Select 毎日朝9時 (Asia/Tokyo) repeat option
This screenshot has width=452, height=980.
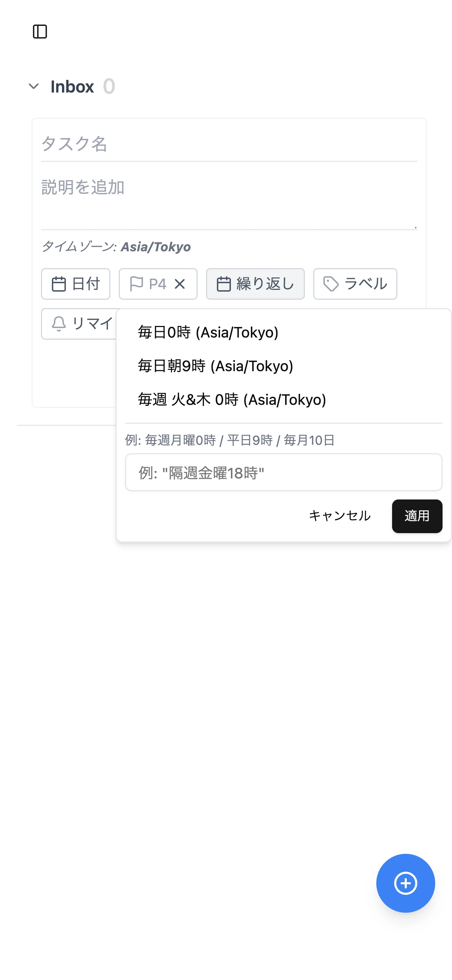point(215,366)
